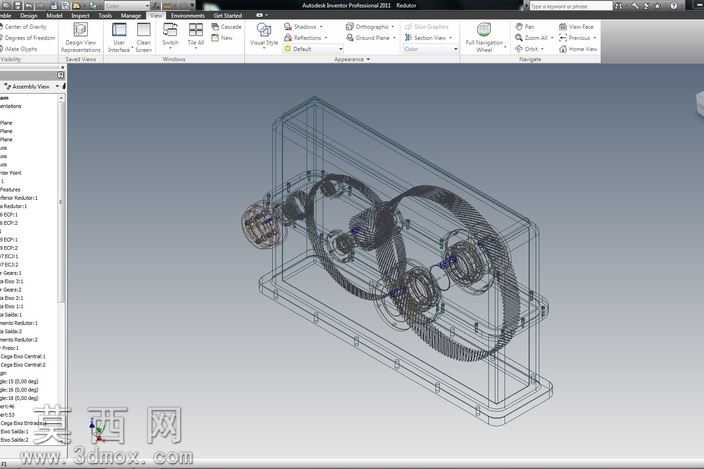Screen dimensions: 704x469
Task: Open the Visual Style menu
Action: click(264, 35)
